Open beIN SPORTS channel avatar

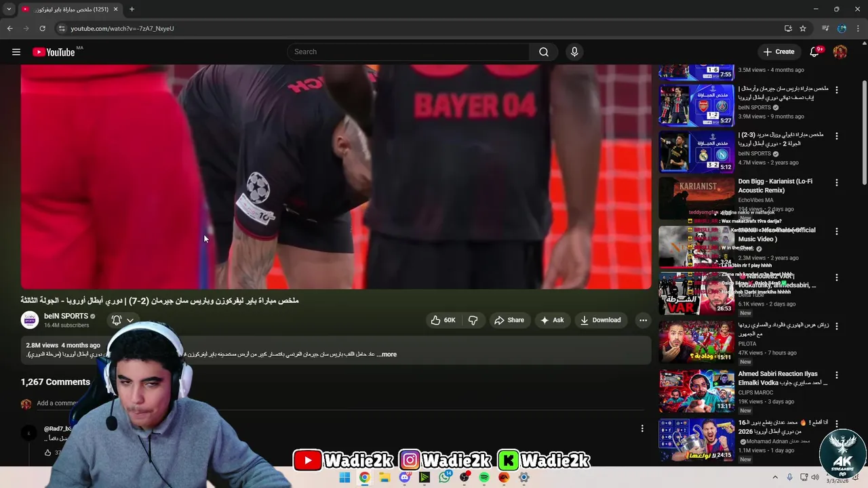30,320
